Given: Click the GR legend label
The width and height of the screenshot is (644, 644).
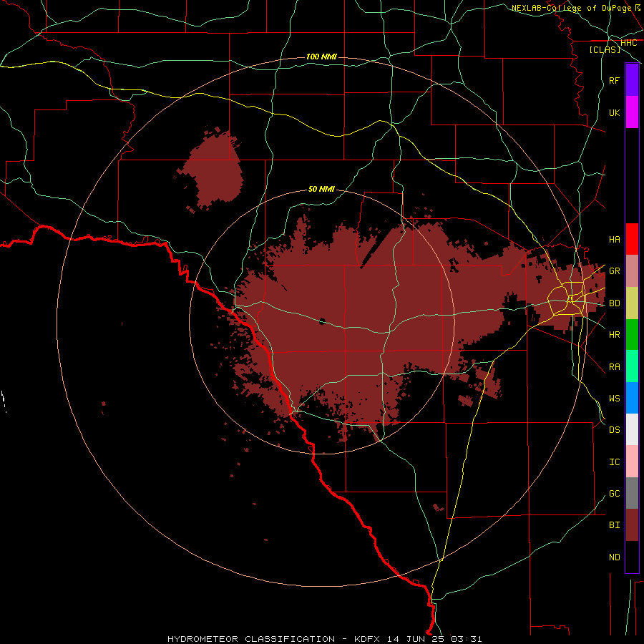Looking at the screenshot, I should [614, 271].
